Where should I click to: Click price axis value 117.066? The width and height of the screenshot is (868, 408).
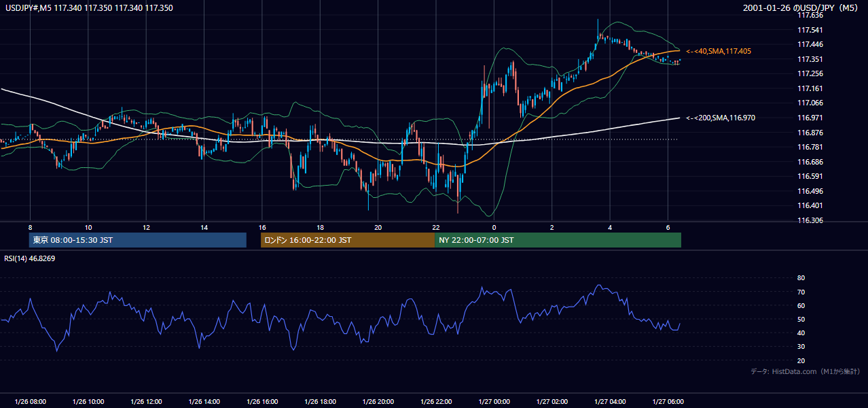810,103
